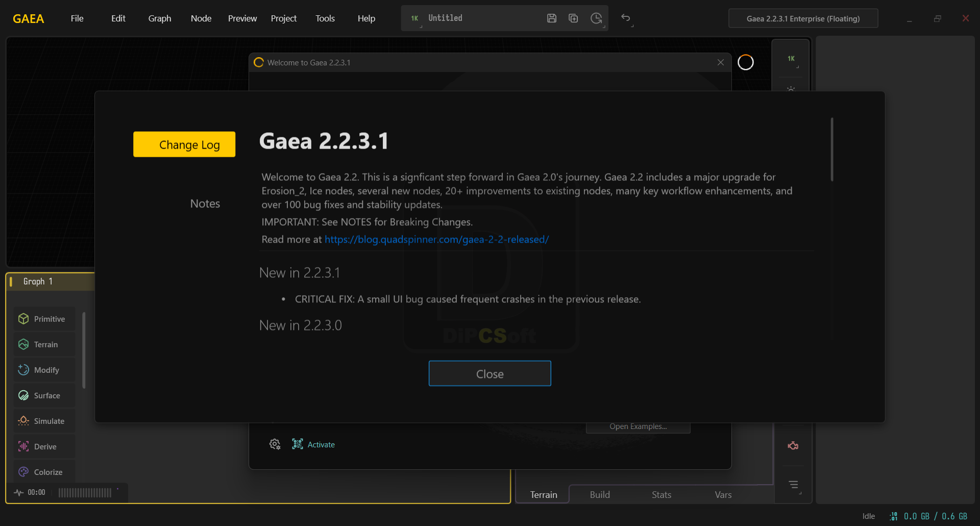Image resolution: width=980 pixels, height=526 pixels.
Task: Open the quadspinner blog release link
Action: [437, 240]
